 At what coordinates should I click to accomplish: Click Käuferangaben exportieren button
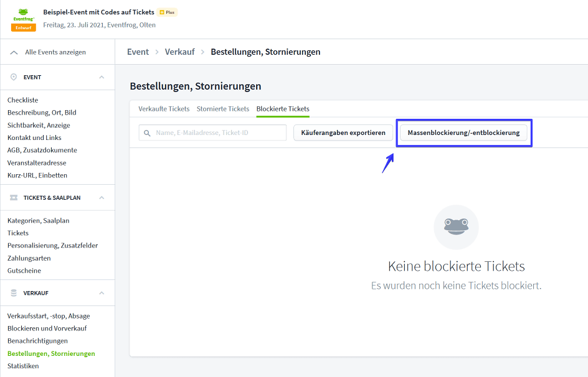343,133
